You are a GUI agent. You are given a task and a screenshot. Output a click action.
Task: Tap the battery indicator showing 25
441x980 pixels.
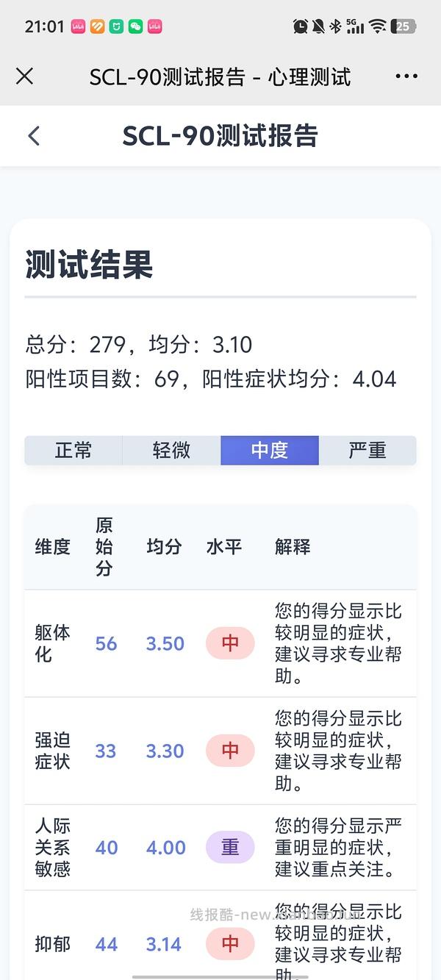coord(404,25)
